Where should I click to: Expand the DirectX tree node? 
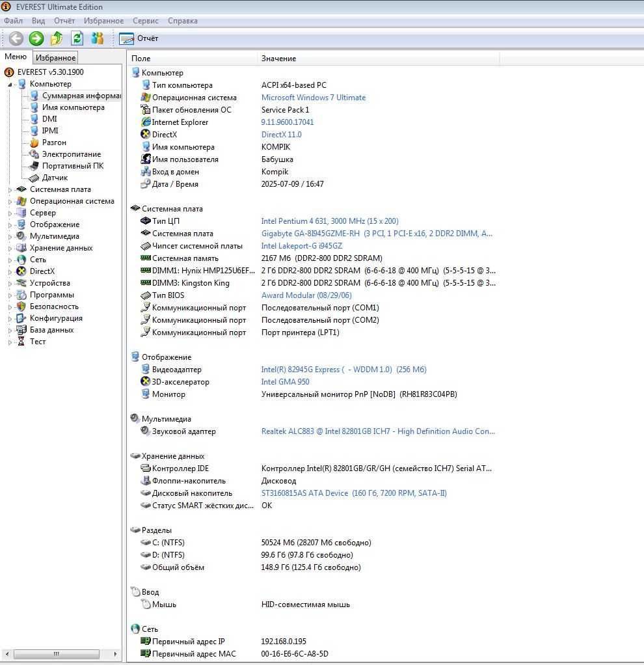tap(10, 272)
